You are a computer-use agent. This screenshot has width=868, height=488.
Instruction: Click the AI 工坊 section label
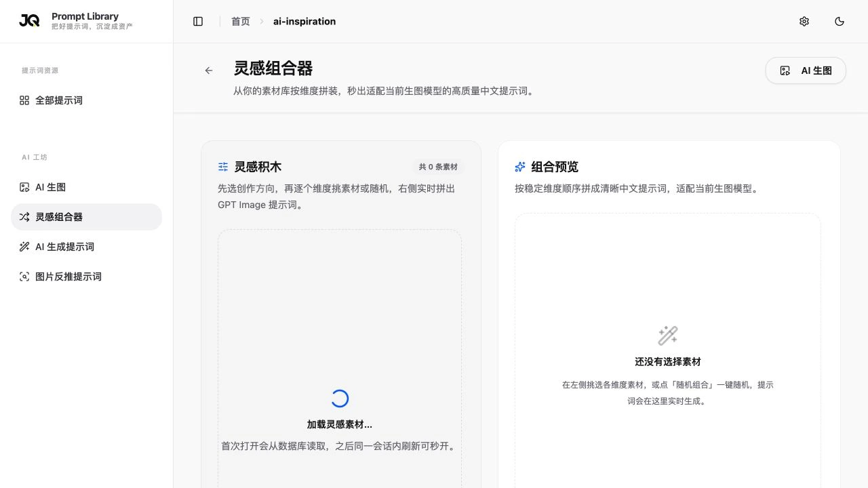[35, 157]
